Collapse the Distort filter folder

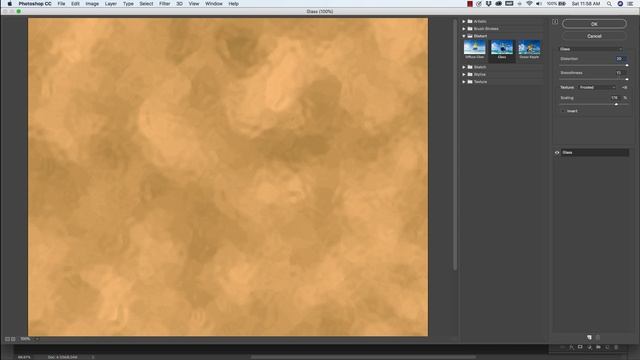[x=464, y=36]
